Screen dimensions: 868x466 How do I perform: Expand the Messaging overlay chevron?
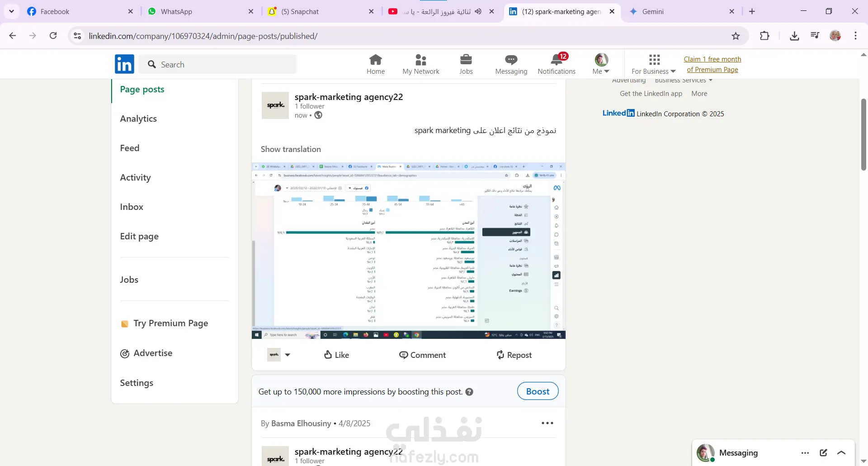[x=841, y=453]
